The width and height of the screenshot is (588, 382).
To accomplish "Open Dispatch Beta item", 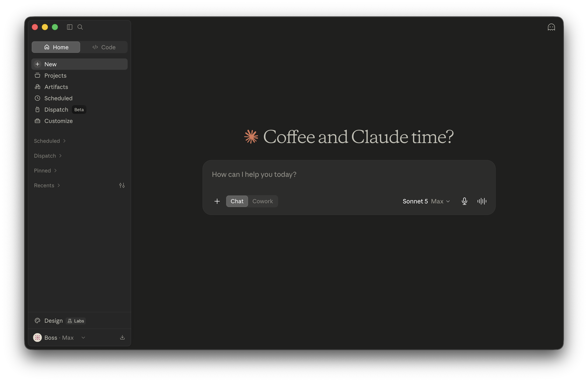I will [x=79, y=110].
